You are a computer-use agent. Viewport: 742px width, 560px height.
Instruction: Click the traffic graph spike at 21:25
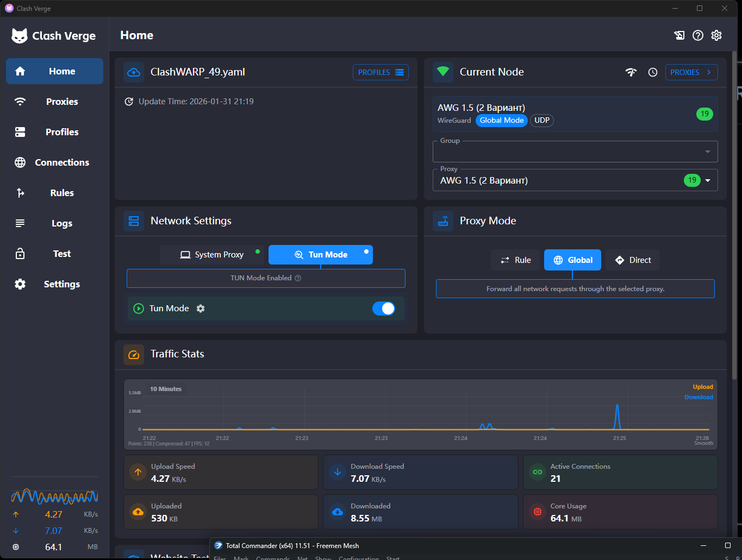pyautogui.click(x=617, y=417)
